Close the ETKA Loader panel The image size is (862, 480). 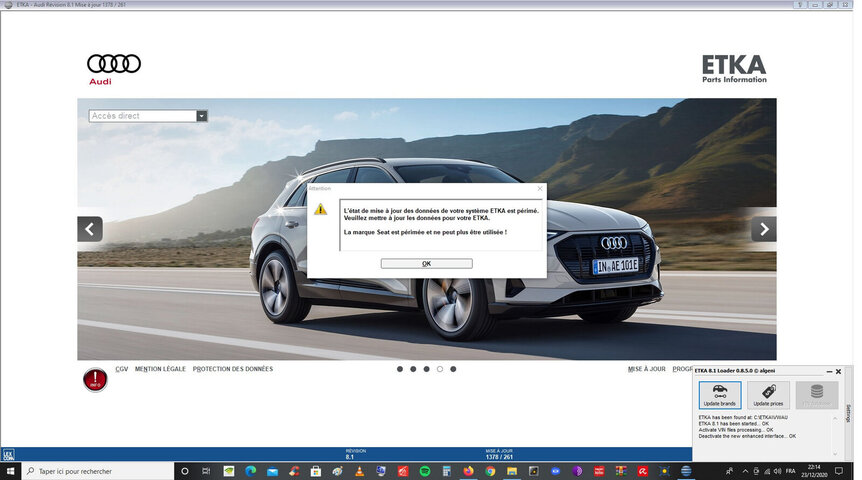point(838,372)
